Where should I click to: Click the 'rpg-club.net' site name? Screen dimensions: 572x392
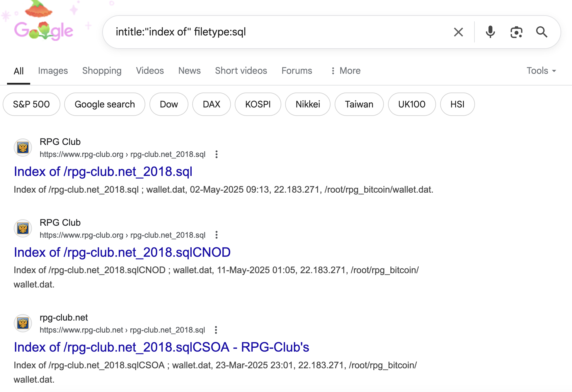point(64,317)
